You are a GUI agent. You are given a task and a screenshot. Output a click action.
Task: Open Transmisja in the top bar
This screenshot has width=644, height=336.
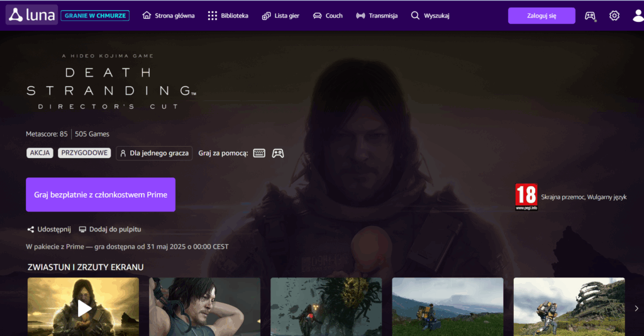pos(377,16)
